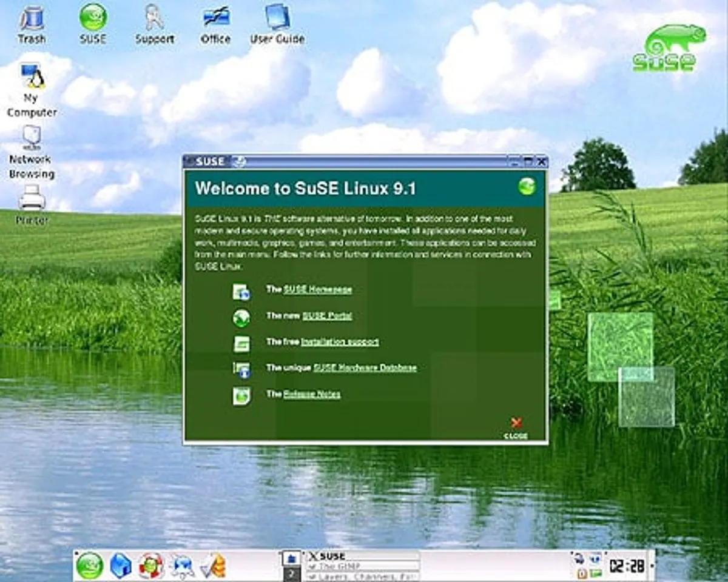Follow the SUSE Homepage link
Viewport: 728px width, 582px height.
[x=317, y=289]
